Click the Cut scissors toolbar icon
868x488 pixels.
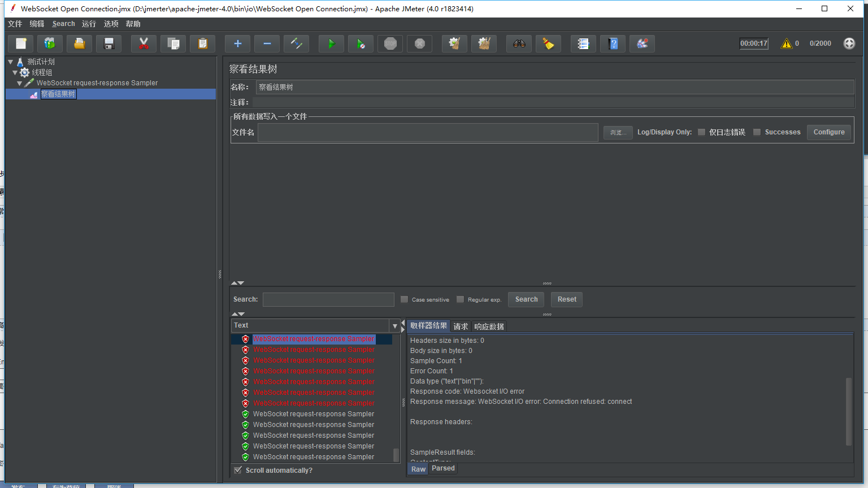[144, 43]
